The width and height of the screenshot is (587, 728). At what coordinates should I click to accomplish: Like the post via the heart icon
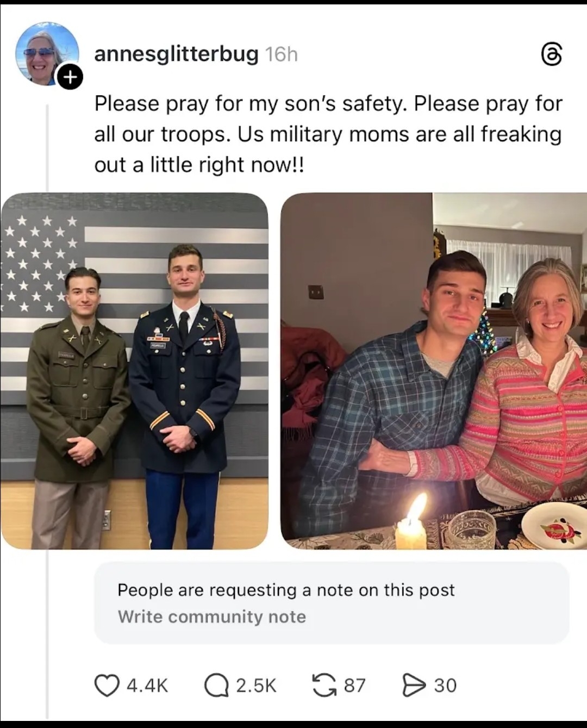coord(107,686)
